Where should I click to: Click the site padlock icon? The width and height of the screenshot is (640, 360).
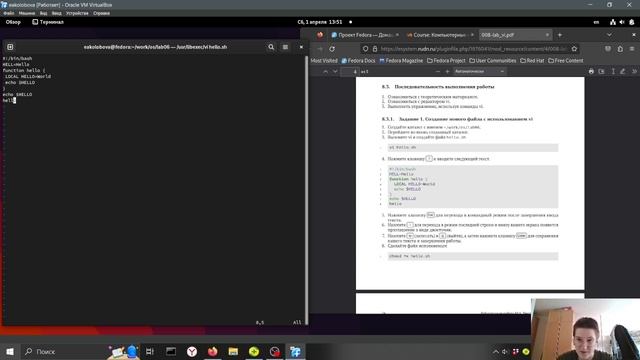(375, 49)
